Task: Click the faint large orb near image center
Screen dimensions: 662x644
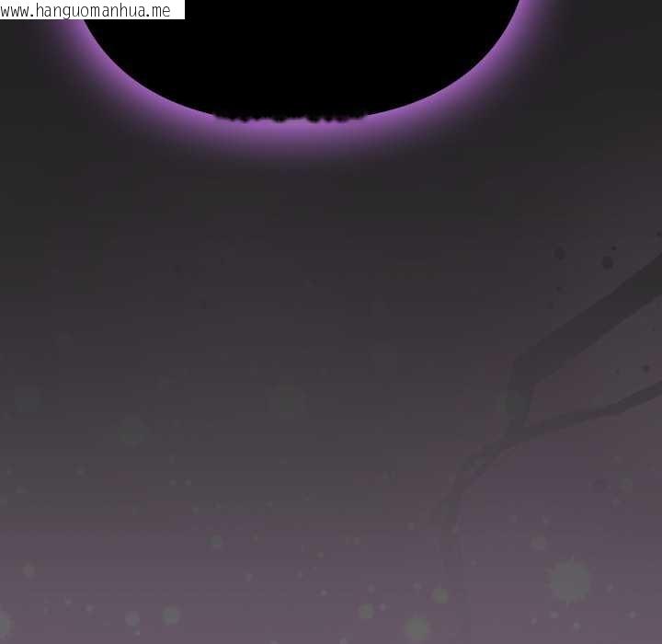Action: (x=286, y=400)
